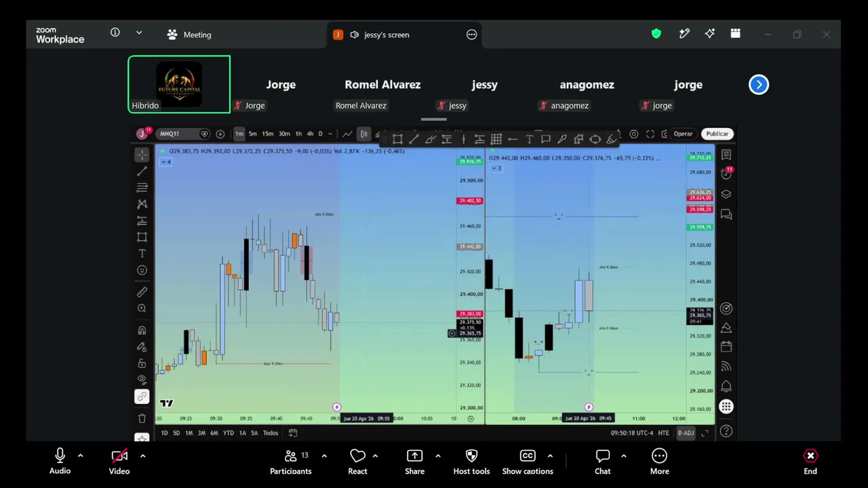Open the Participants panel

tap(291, 461)
